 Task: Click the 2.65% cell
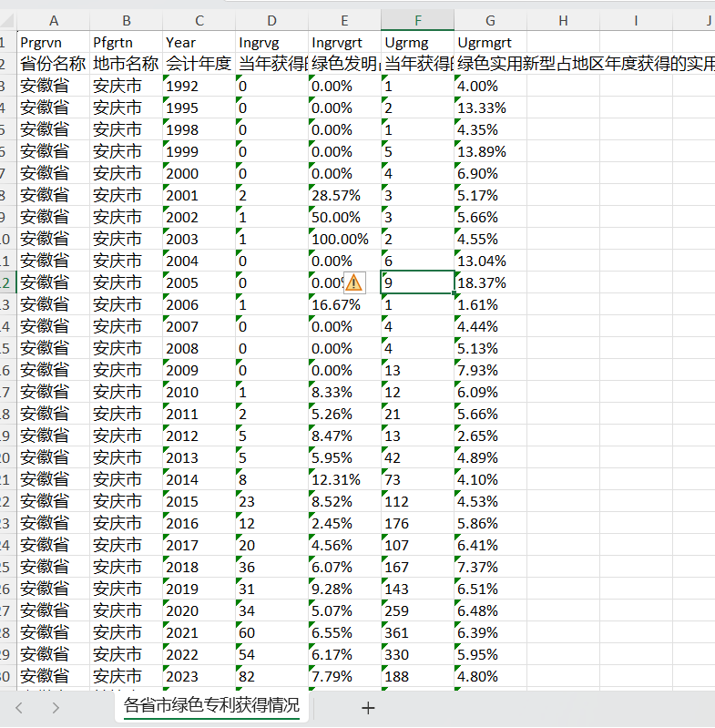point(490,436)
